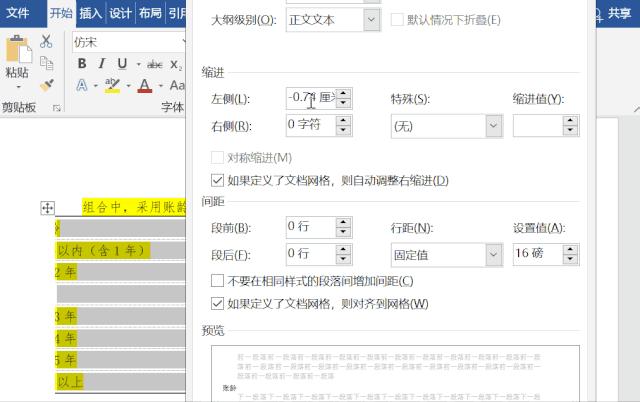Open underline style dropdown arrow

[x=138, y=64]
